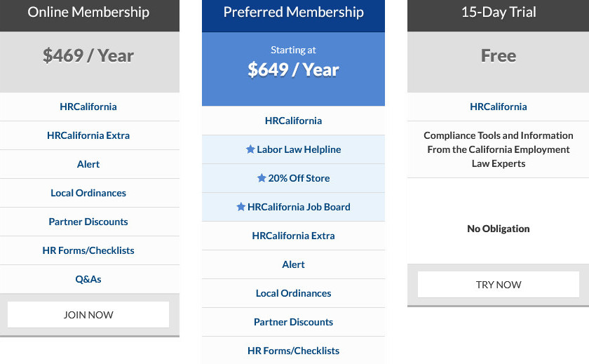Select the Alert link in Online Membership
Screen dimensions: 589x364
tap(88, 164)
